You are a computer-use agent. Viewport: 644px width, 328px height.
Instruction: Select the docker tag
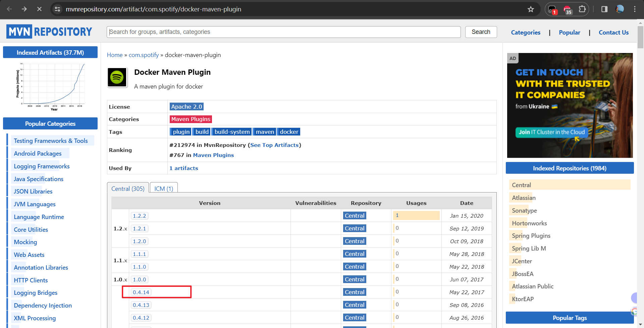click(289, 132)
